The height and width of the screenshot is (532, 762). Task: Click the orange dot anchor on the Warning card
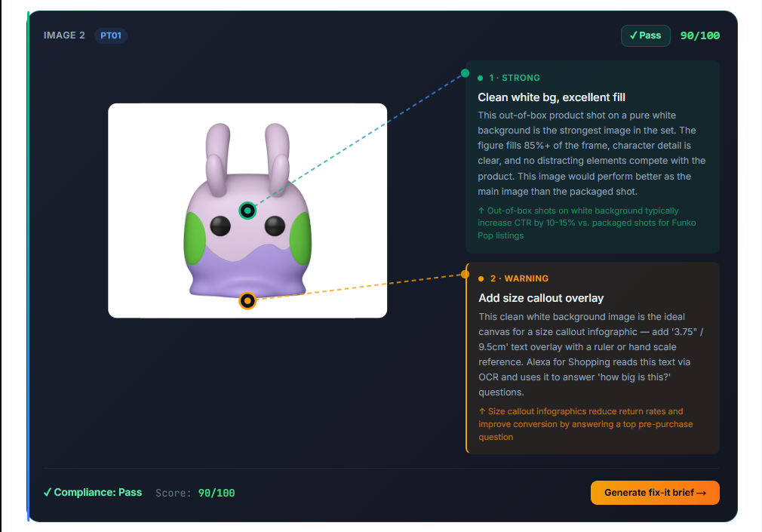coord(465,274)
